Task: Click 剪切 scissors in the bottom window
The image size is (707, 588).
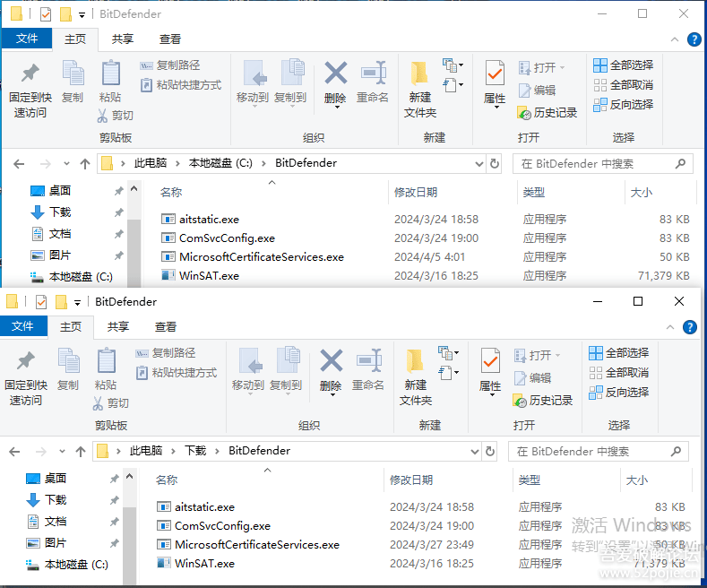Action: coord(110,403)
